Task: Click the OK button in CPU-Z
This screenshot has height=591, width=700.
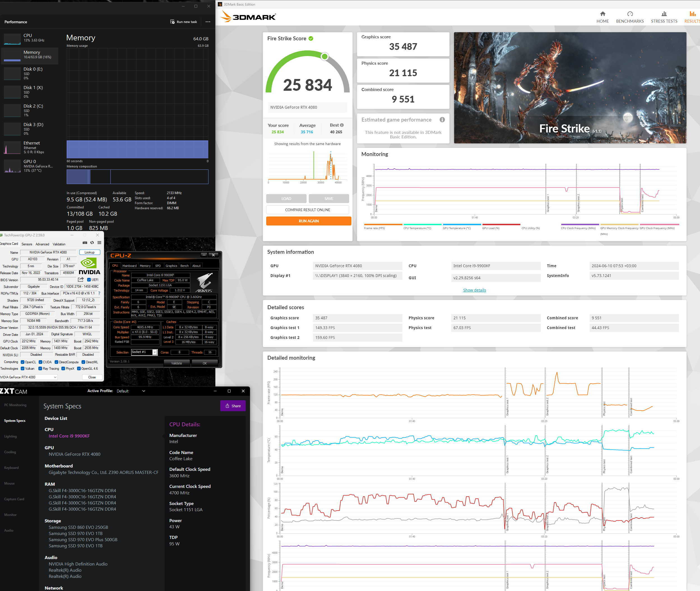Action: pyautogui.click(x=205, y=363)
